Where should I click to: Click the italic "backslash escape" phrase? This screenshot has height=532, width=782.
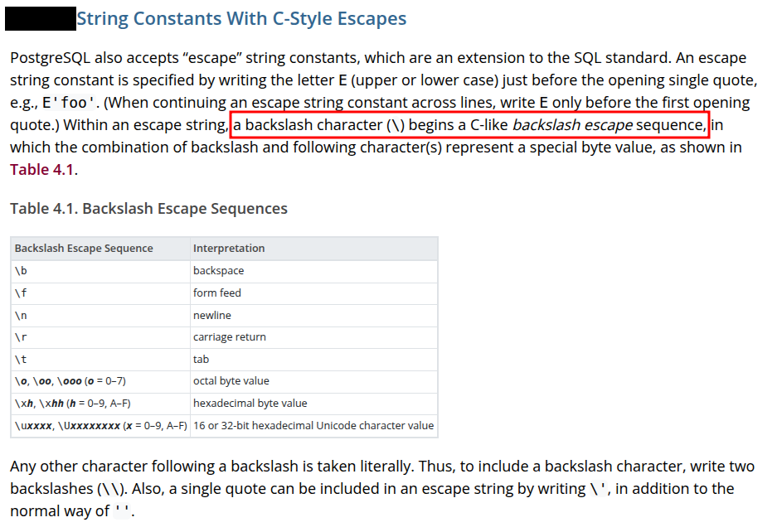point(573,126)
